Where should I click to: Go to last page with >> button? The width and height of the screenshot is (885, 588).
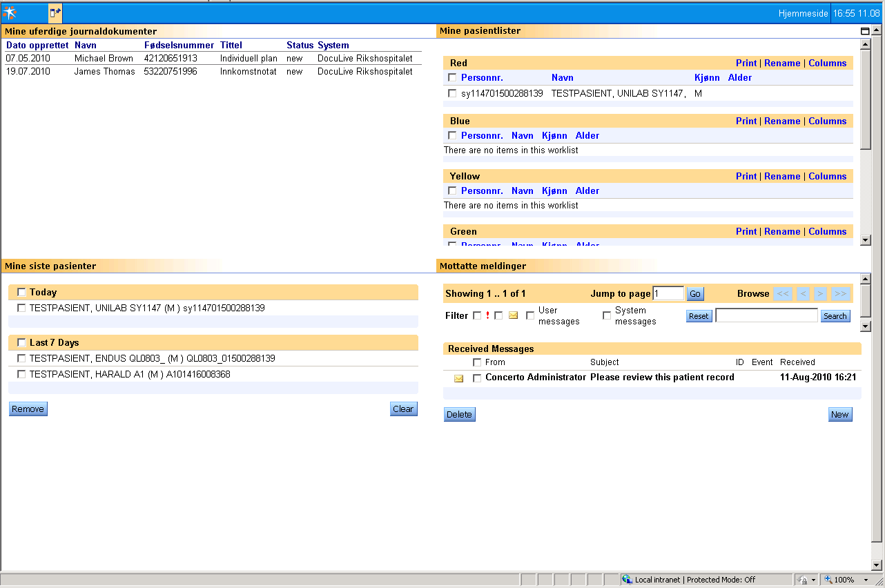(x=841, y=293)
